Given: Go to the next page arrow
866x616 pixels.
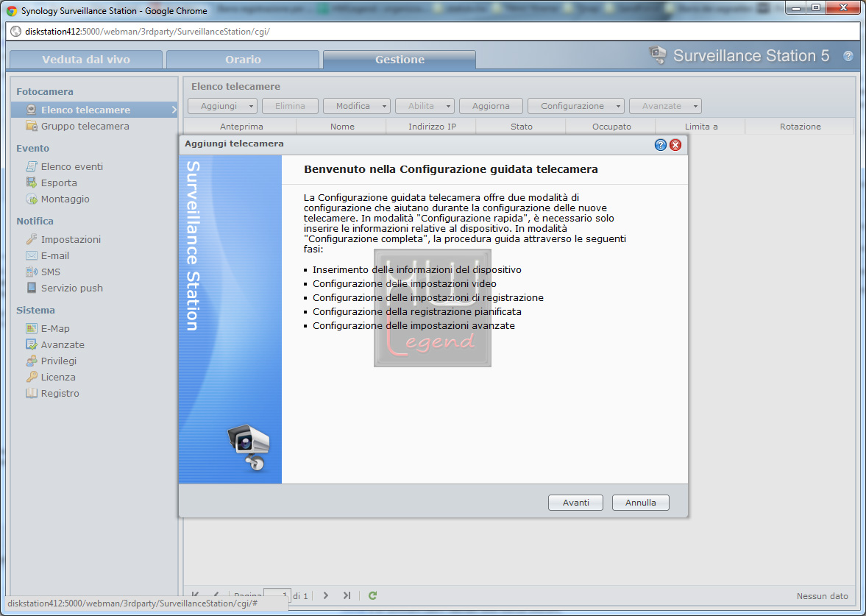Looking at the screenshot, I should click(x=326, y=595).
